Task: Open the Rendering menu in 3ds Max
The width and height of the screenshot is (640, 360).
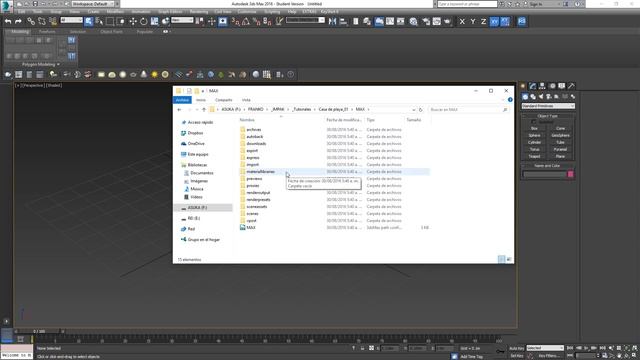Action: pyautogui.click(x=199, y=12)
